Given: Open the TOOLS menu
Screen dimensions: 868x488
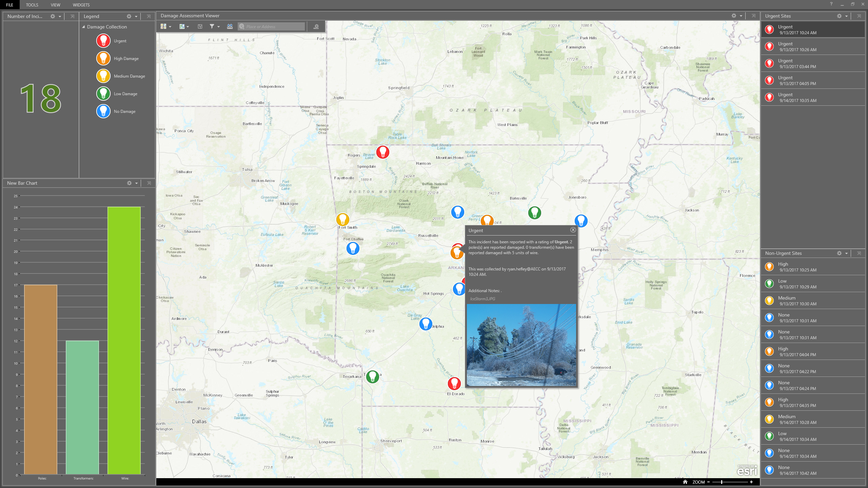Looking at the screenshot, I should (32, 5).
